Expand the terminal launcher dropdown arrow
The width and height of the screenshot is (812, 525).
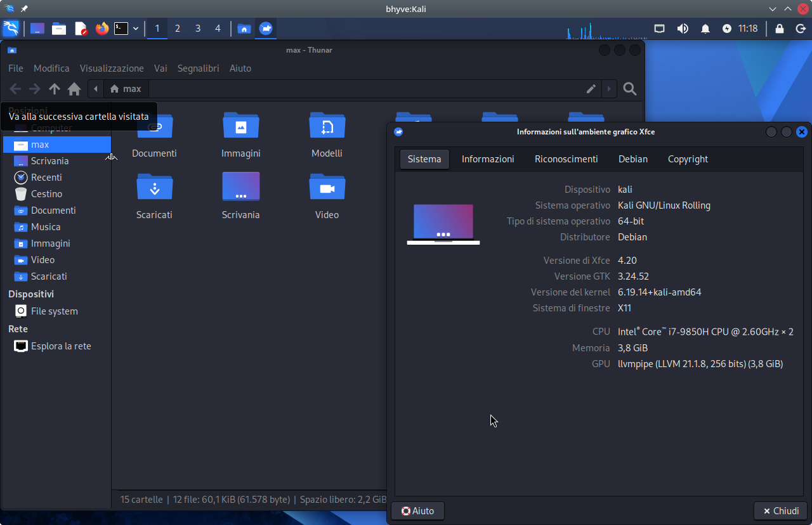point(136,29)
